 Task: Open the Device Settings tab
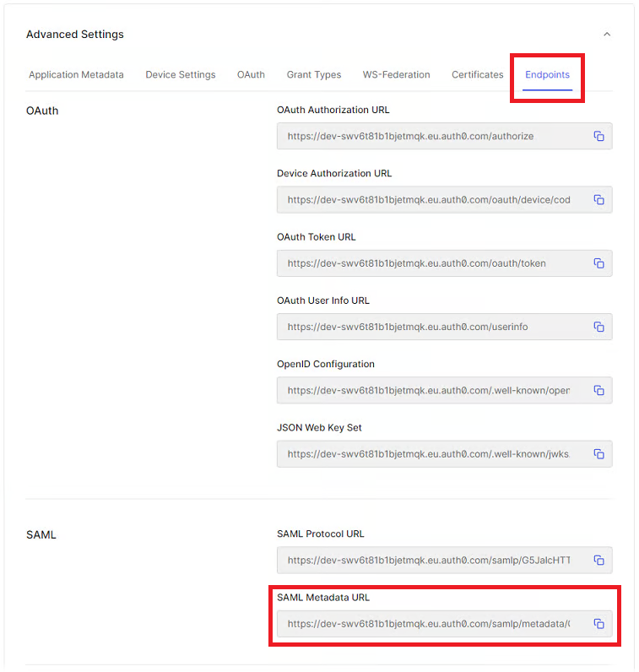180,74
